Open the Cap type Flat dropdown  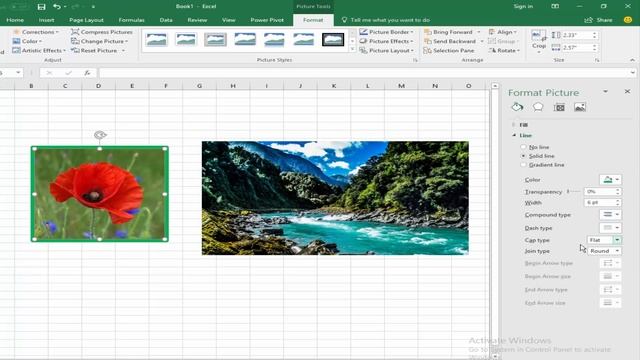[617, 240]
